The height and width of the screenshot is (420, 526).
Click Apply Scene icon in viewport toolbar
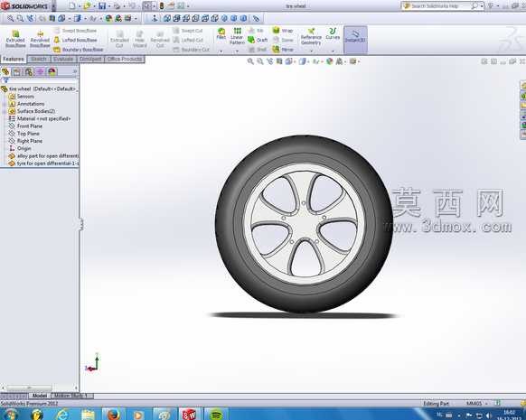point(339,61)
